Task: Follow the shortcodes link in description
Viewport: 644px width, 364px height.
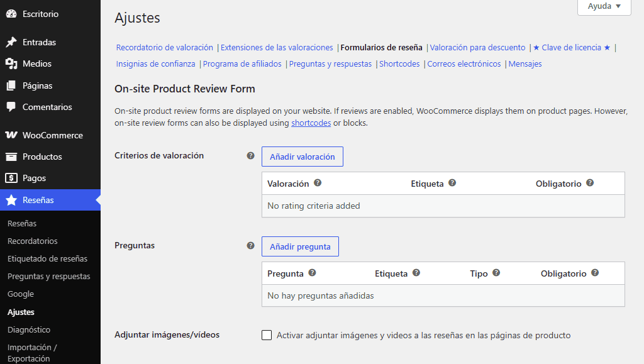Action: pyautogui.click(x=311, y=123)
